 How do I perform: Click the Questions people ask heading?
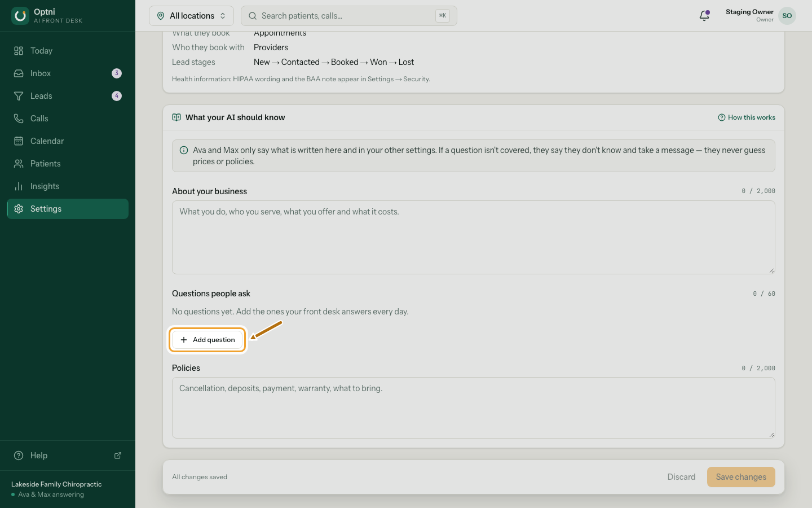pyautogui.click(x=211, y=294)
